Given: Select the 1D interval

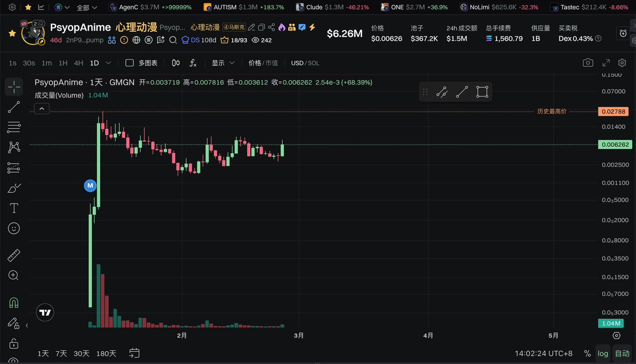Looking at the screenshot, I should 94,63.
